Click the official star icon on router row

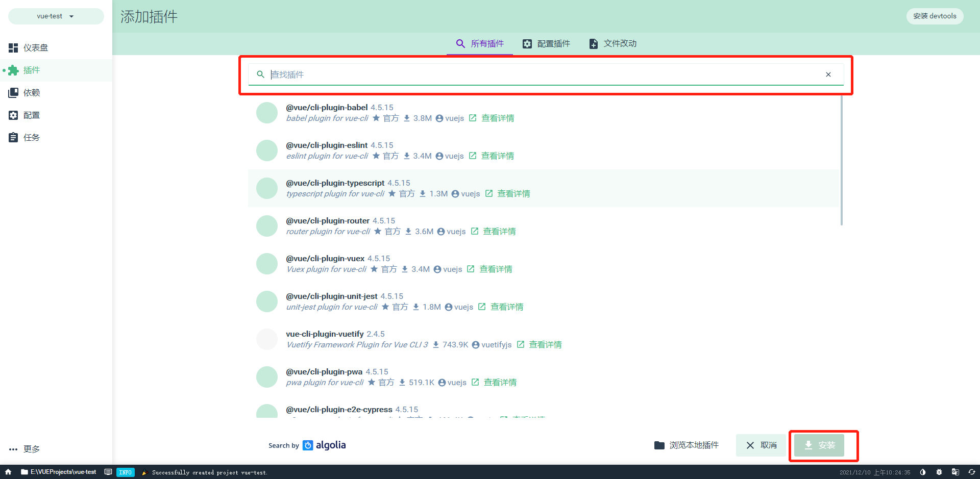[378, 232]
